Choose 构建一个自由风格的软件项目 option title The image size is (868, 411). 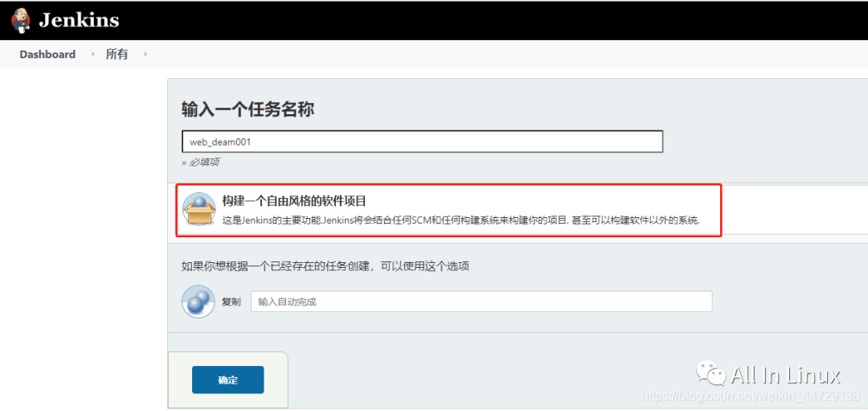tap(294, 201)
